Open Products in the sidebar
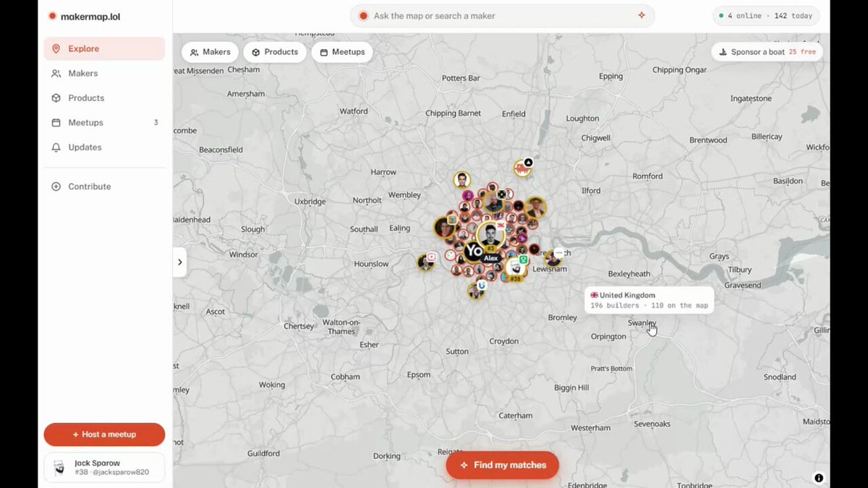Viewport: 868px width, 488px height. click(104, 98)
